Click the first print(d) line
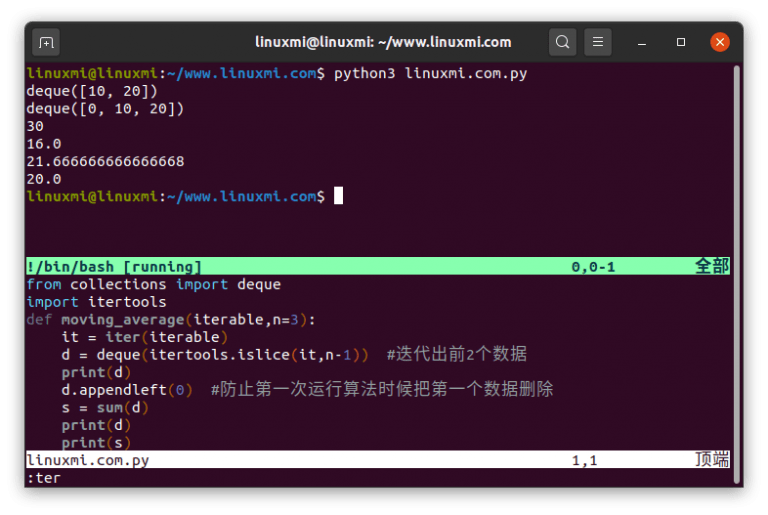The height and width of the screenshot is (515, 768). [96, 373]
